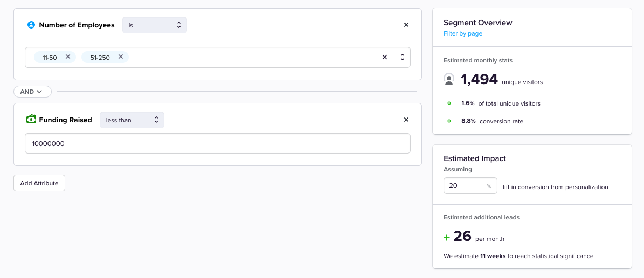
Task: Open the 'less than' operator dropdown
Action: click(132, 120)
